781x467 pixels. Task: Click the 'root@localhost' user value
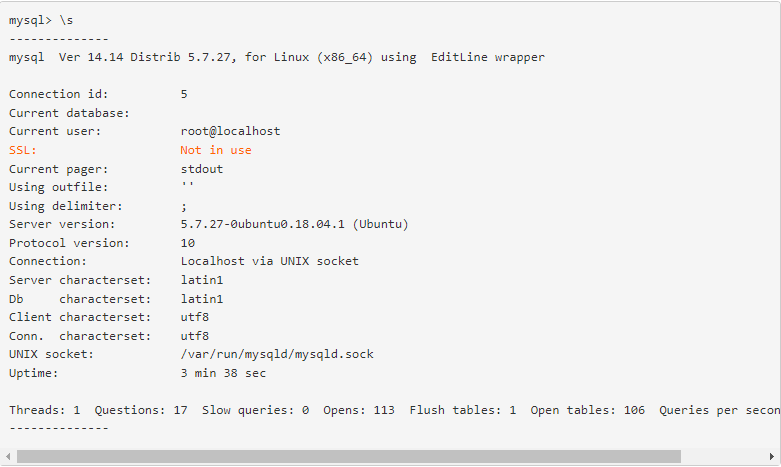click(x=230, y=131)
